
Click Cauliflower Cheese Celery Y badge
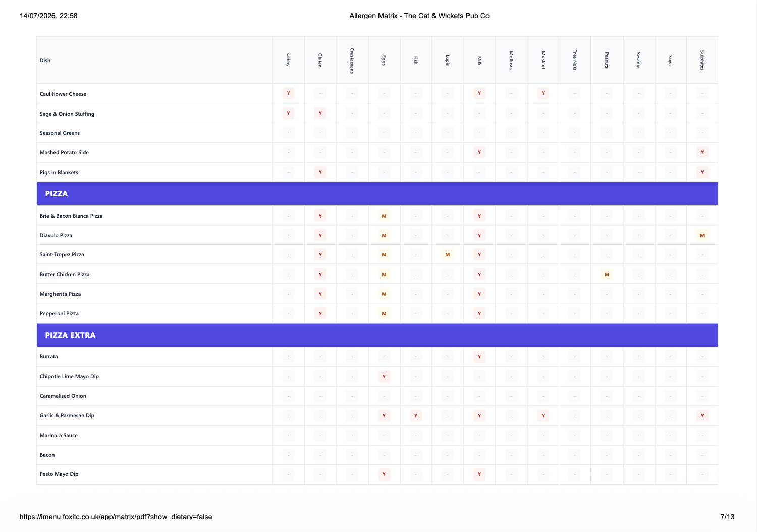[288, 93]
